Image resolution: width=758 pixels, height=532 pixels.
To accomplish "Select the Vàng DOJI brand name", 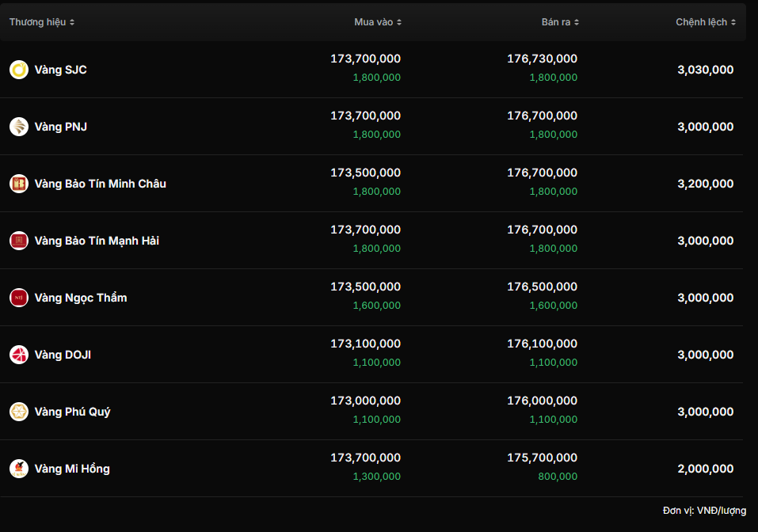I will coord(63,355).
